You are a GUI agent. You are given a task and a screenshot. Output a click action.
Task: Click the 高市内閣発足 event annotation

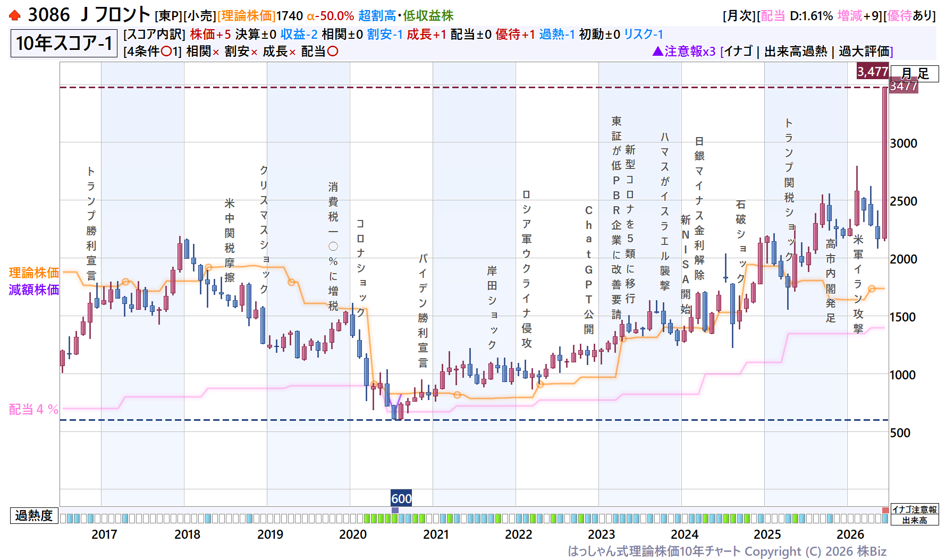[x=831, y=281]
